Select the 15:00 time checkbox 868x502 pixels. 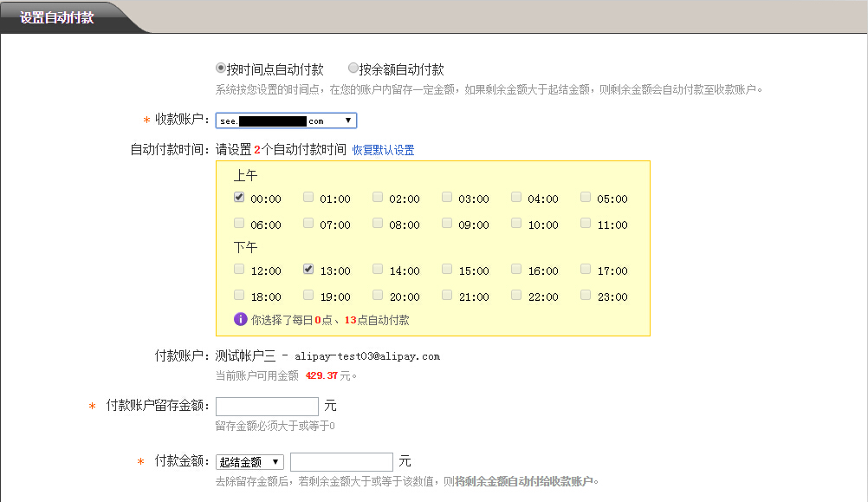point(447,270)
